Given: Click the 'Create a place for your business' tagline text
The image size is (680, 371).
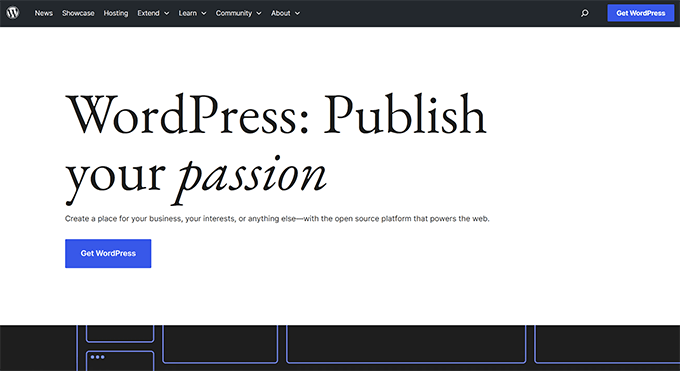Looking at the screenshot, I should point(277,219).
